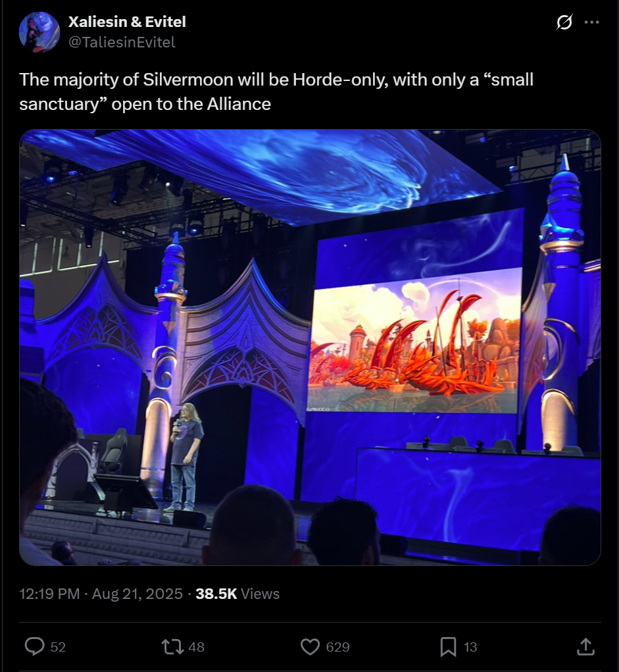
Task: Open the Xaliesin & Evitel display name
Action: (127, 22)
